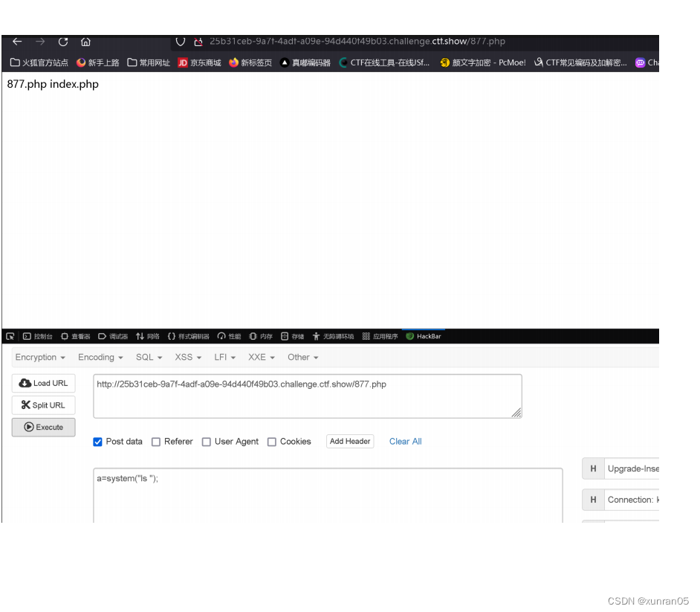Open the HackBar panel in DevTools

coord(424,335)
